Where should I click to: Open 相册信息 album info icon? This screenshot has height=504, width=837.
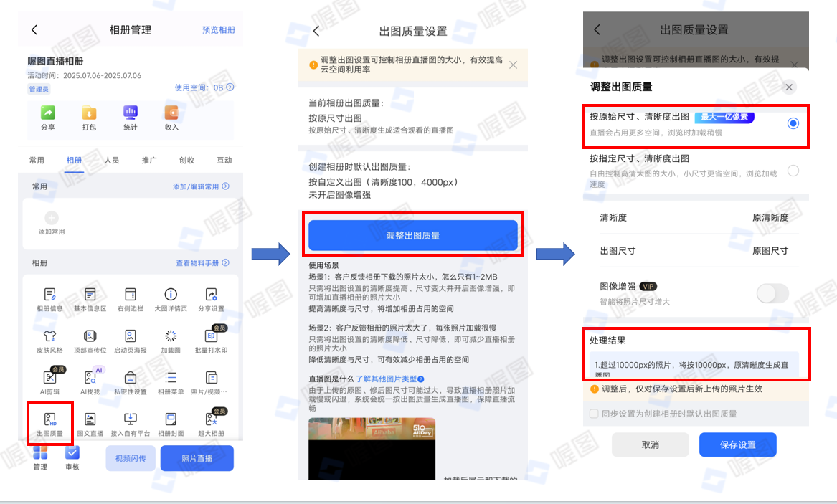49,295
